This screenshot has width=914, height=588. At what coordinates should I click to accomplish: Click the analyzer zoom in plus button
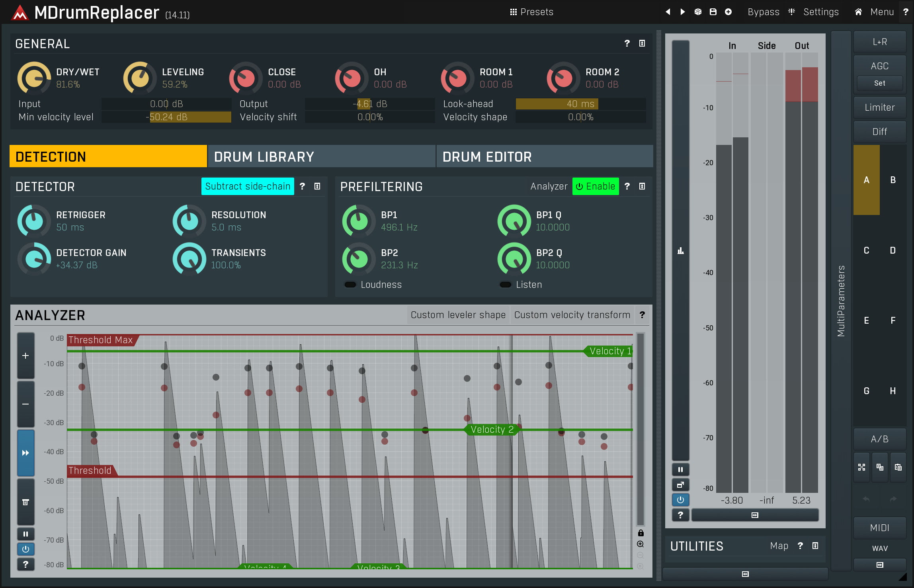[25, 356]
